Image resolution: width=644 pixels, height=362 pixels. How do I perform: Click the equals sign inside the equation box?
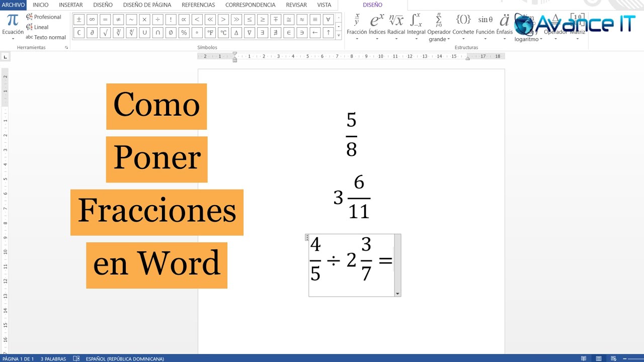(385, 260)
